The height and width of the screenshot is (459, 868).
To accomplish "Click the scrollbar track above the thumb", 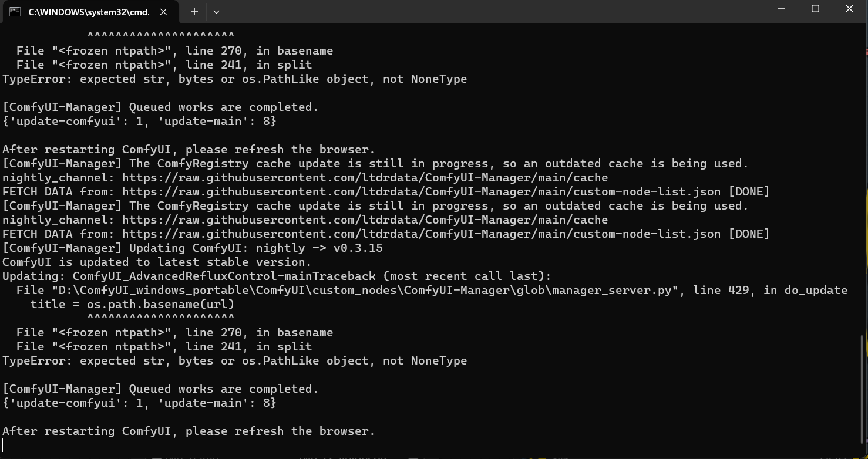I will [x=862, y=176].
